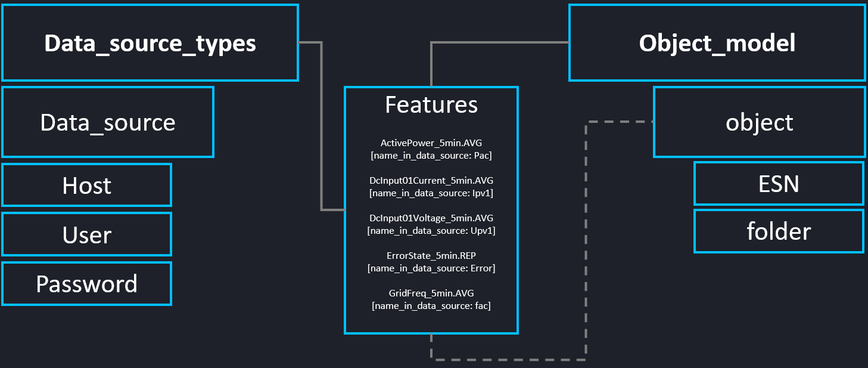Image resolution: width=868 pixels, height=368 pixels.
Task: Click the Data_source_types box
Action: point(150,43)
